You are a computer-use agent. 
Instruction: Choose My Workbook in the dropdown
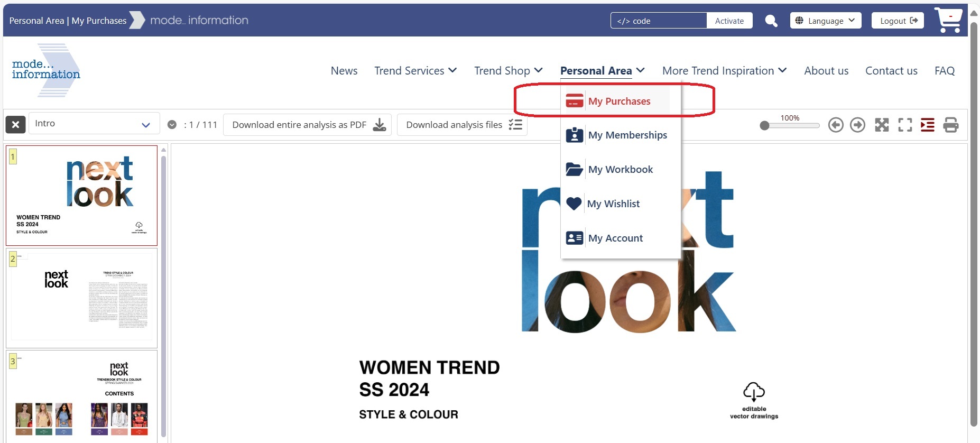[x=620, y=170]
